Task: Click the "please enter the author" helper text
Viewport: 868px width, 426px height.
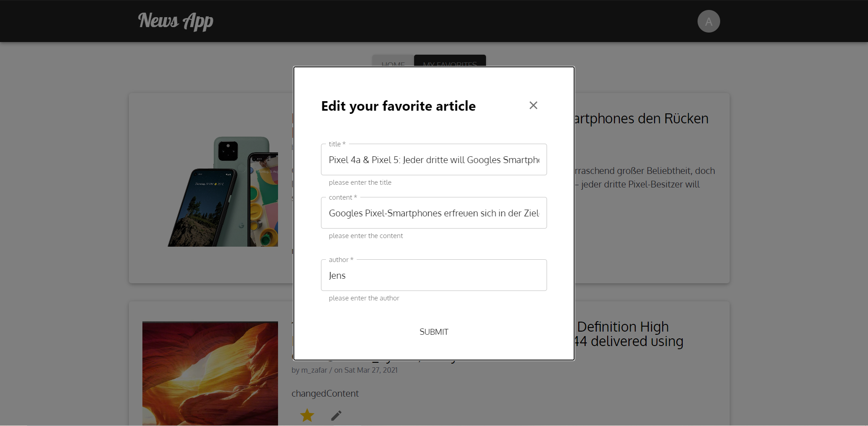Action: tap(363, 298)
